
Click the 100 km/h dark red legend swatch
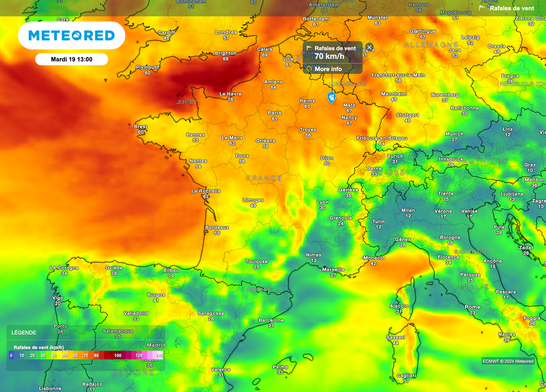(x=117, y=355)
